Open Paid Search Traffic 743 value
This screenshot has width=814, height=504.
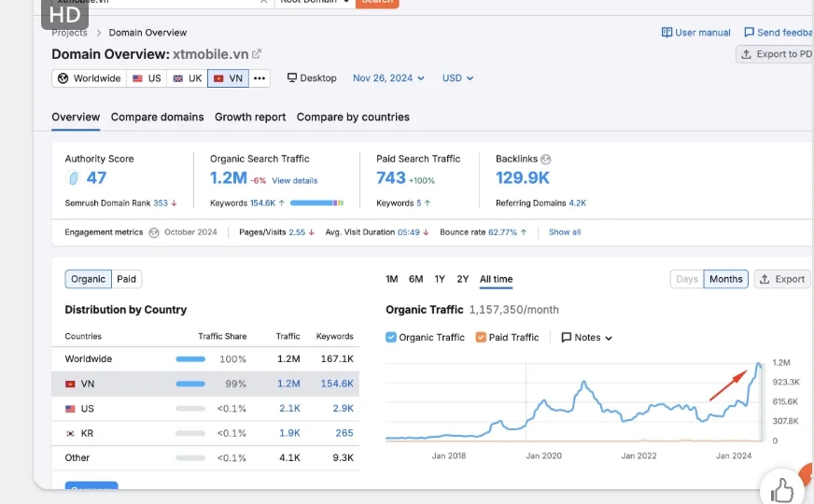click(x=391, y=178)
